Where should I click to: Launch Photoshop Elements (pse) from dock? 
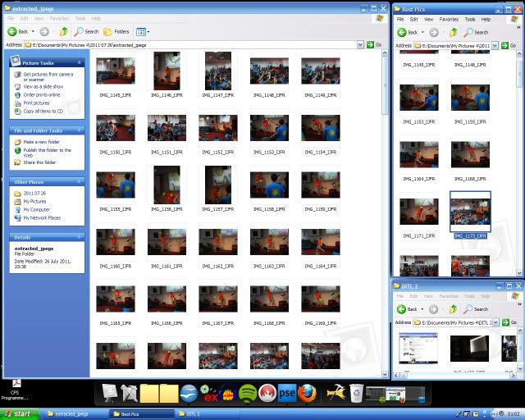click(x=287, y=393)
